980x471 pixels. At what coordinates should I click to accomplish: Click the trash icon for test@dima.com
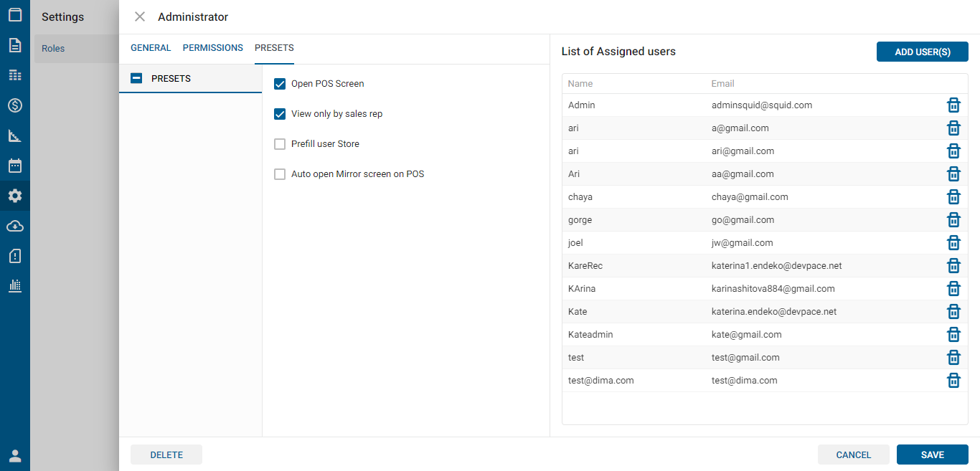(x=953, y=381)
